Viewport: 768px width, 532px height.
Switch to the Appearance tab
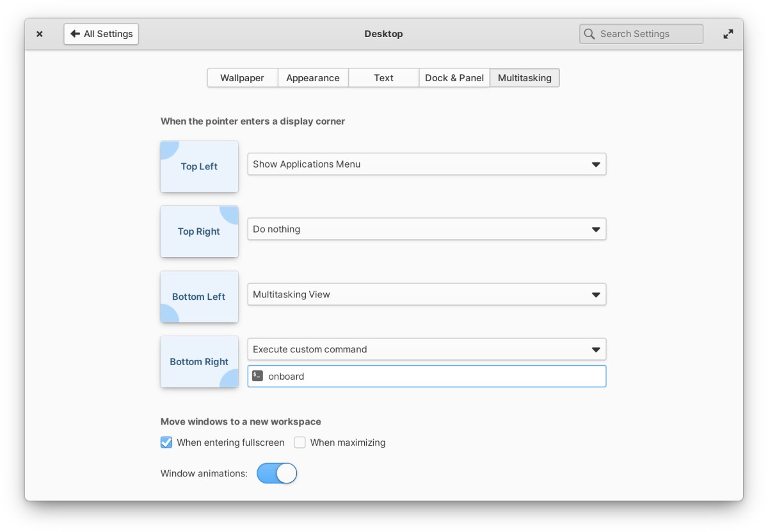313,77
